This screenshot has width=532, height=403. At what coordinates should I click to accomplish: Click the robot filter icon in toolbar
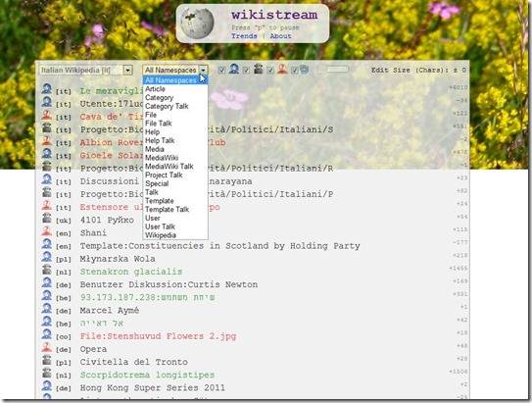(259, 69)
